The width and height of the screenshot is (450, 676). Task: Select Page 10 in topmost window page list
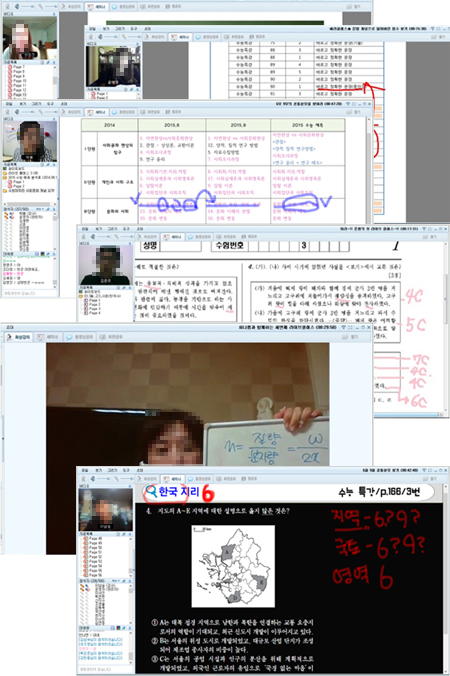(x=19, y=81)
